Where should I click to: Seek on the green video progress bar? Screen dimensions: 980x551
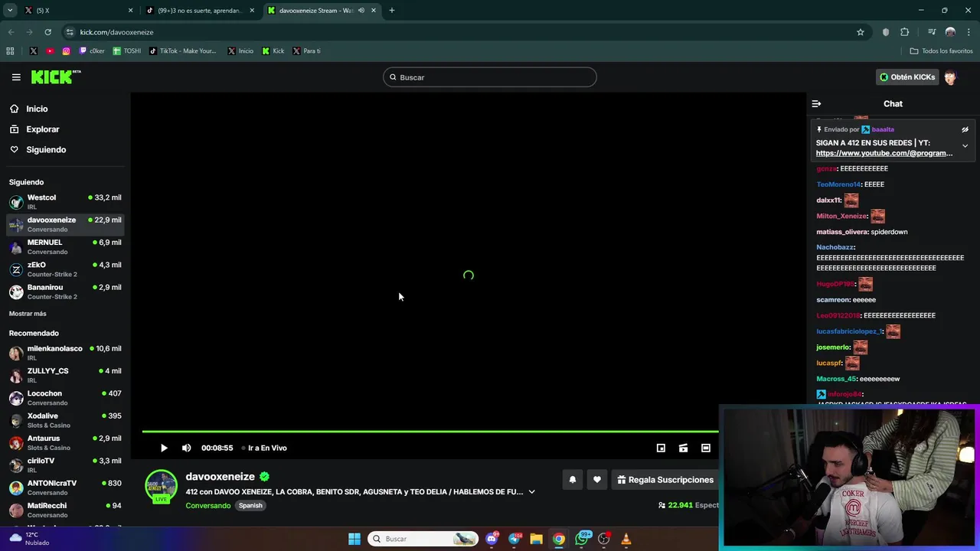(430, 432)
